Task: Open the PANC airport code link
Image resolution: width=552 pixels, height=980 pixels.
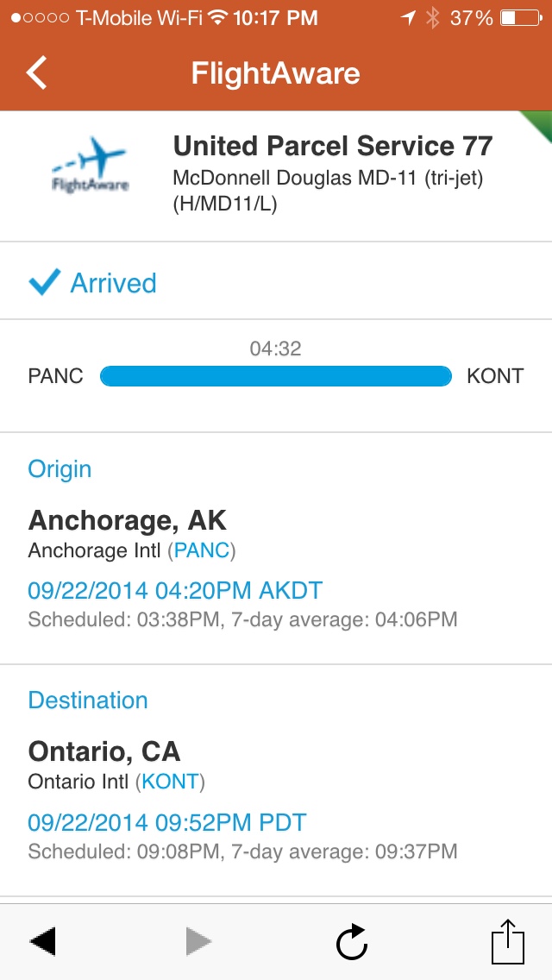Action: pos(204,550)
